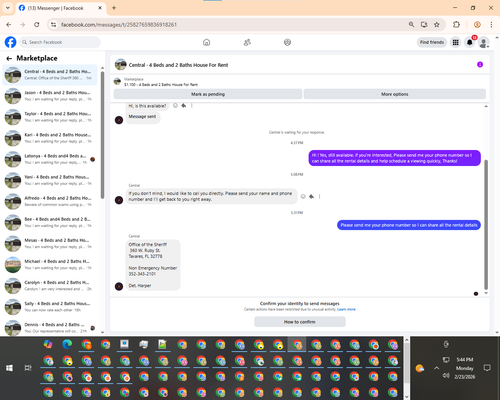Bookmark this page with the star icon
Viewport: 500px width, 400px height.
coord(437,25)
